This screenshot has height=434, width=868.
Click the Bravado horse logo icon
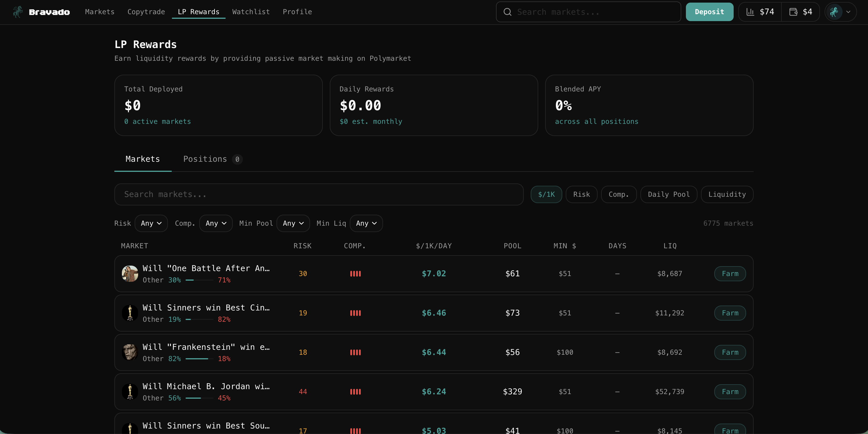tap(18, 12)
